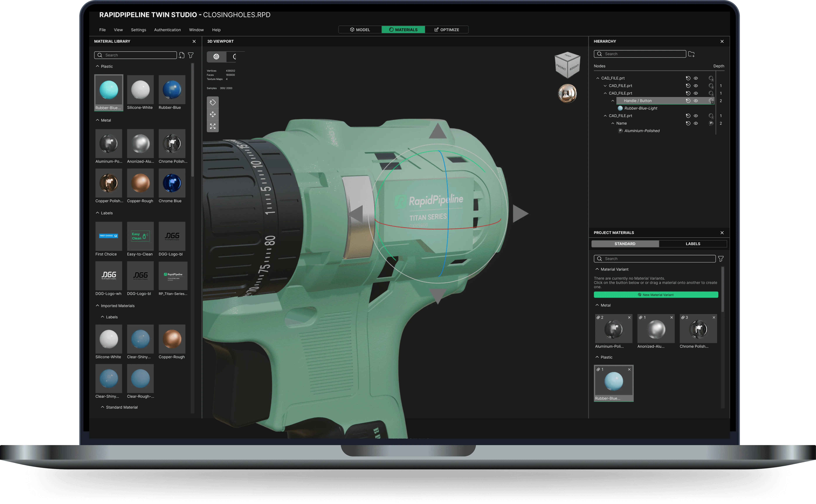Open the filter icon in Project Materials
The width and height of the screenshot is (816, 504).
click(721, 259)
